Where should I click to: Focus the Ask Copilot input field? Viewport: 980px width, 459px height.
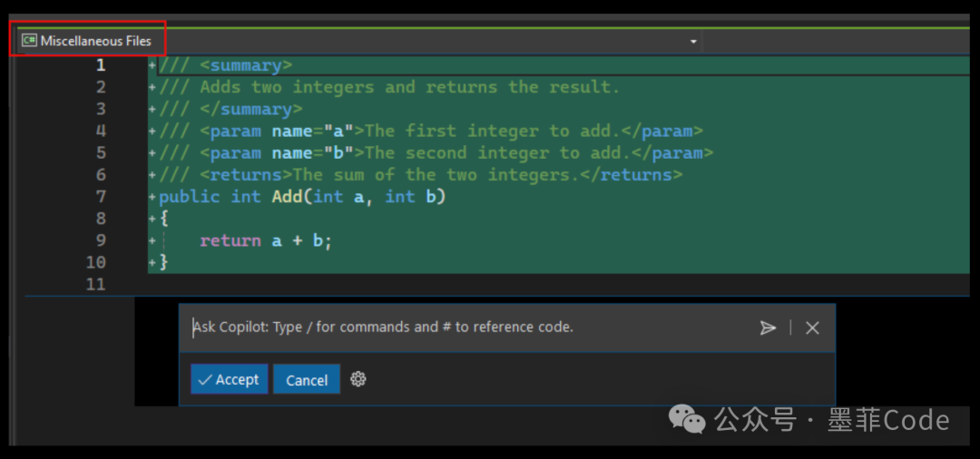[x=454, y=327]
